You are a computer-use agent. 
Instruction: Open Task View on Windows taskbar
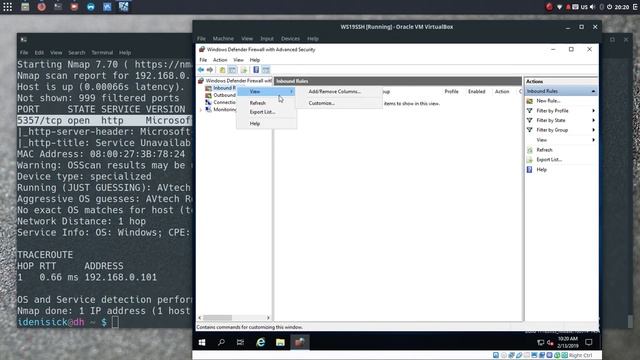(x=240, y=342)
